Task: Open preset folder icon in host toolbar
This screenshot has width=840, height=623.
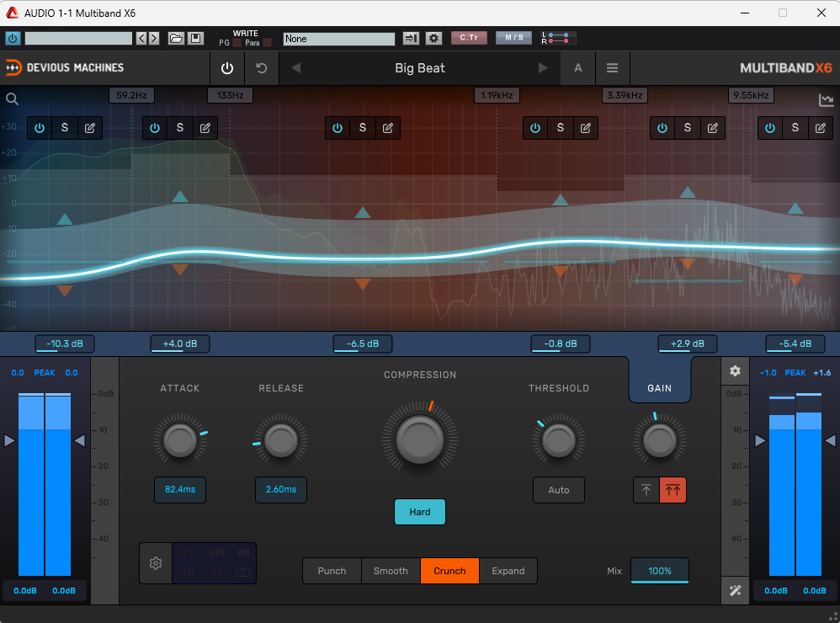Action: (x=176, y=38)
